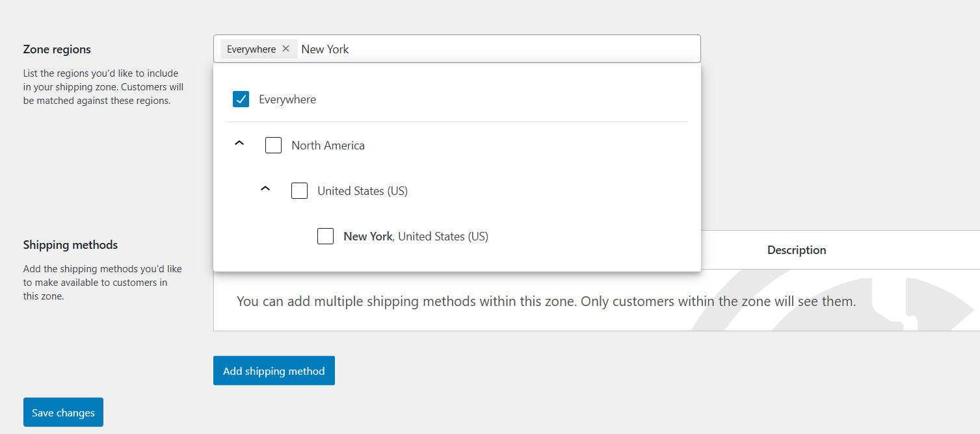This screenshot has height=434, width=980.
Task: Click the Zone regions heading
Action: point(57,49)
